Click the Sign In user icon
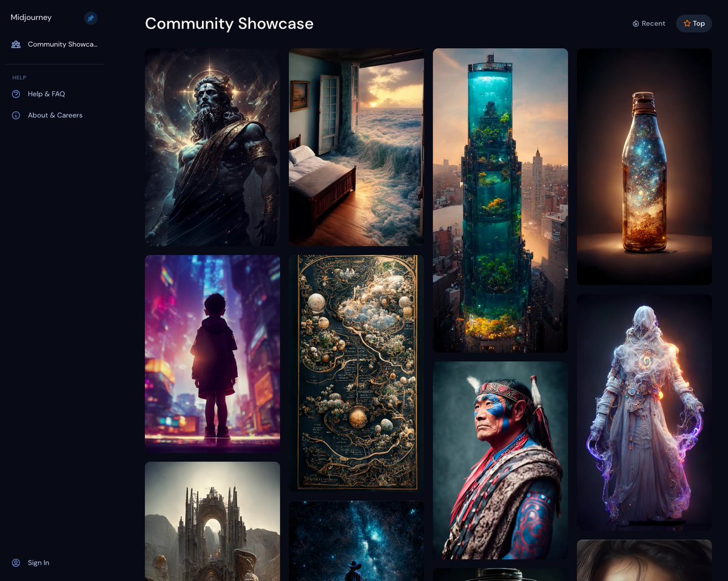728x581 pixels. click(16, 563)
